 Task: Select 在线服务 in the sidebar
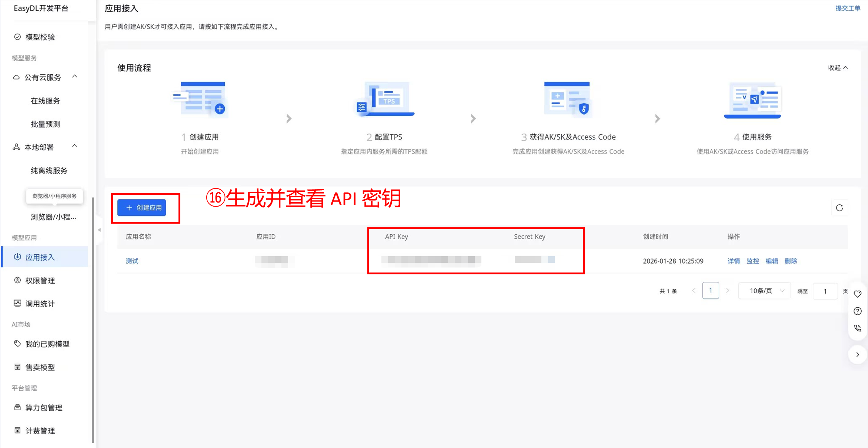tap(45, 101)
